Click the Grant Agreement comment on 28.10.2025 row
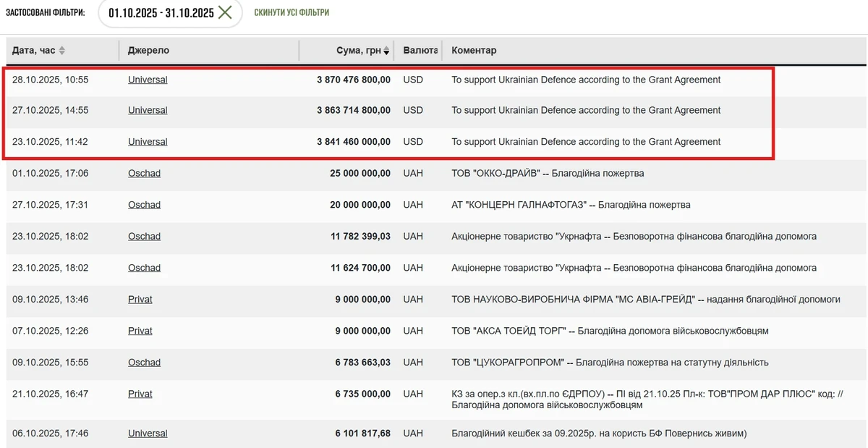The height and width of the screenshot is (448, 868). [584, 80]
